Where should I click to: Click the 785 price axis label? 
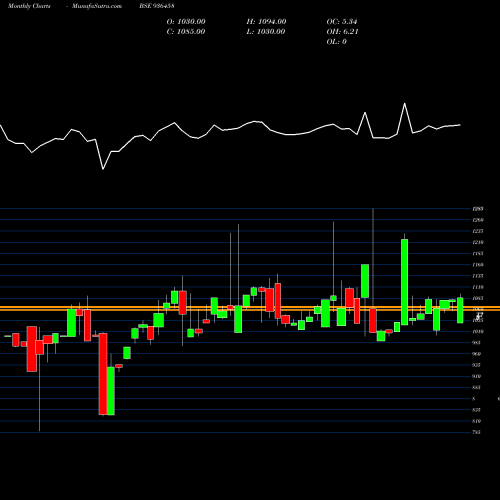click(x=477, y=432)
